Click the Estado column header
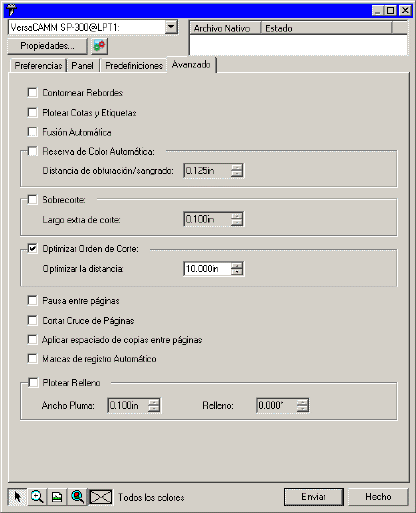Screen dimensions: 416x513 326,28
